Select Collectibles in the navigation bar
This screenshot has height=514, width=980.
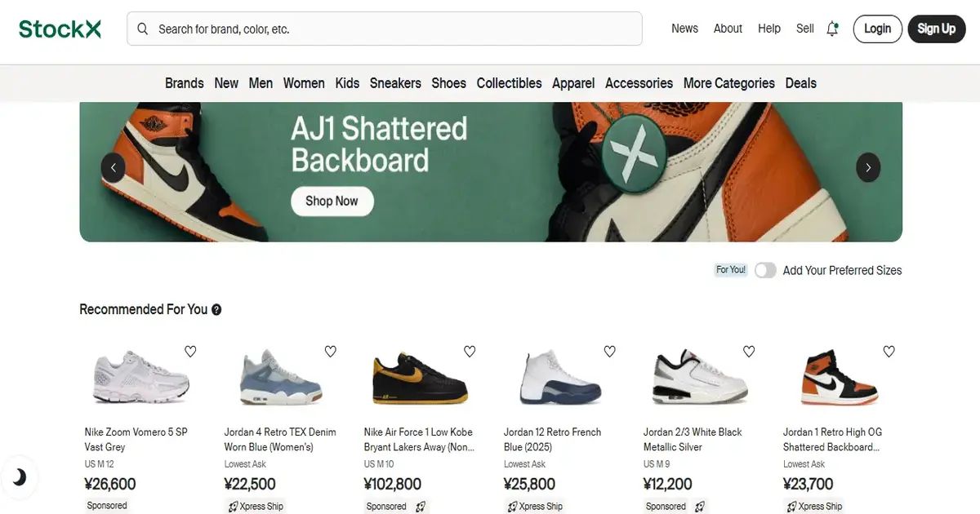(509, 83)
